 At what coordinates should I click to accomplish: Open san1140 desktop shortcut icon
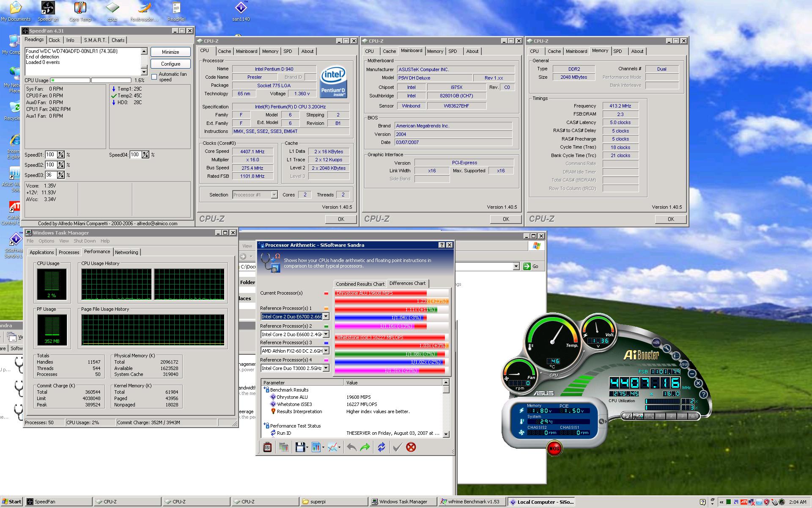[241, 11]
